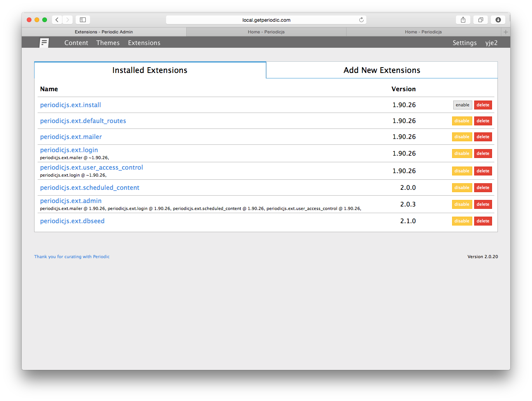532x401 pixels.
Task: Delete the periodicjs.ext.install extension
Action: click(483, 105)
